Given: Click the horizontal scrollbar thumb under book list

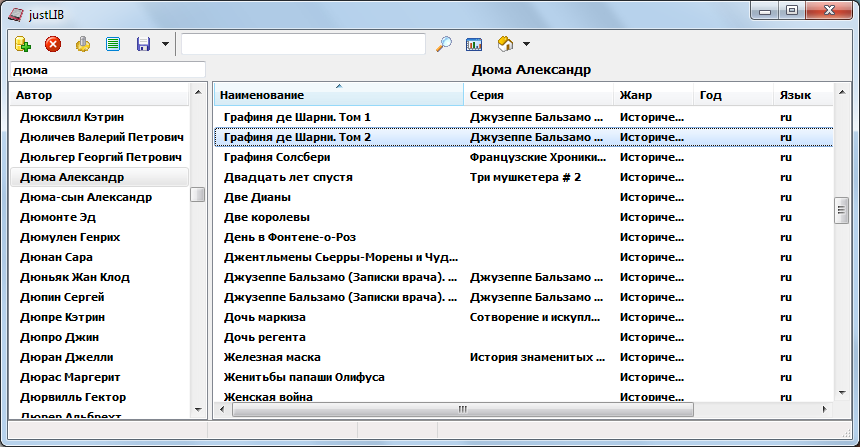Looking at the screenshot, I should pyautogui.click(x=462, y=409).
